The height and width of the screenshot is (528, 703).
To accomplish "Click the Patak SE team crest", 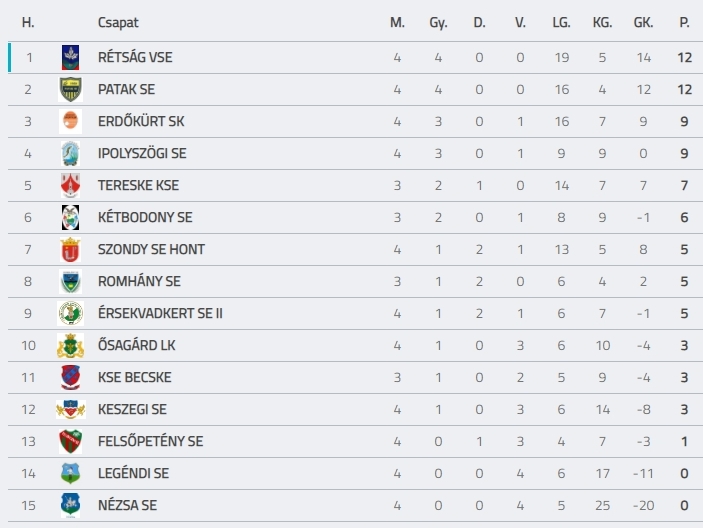I will coord(70,89).
